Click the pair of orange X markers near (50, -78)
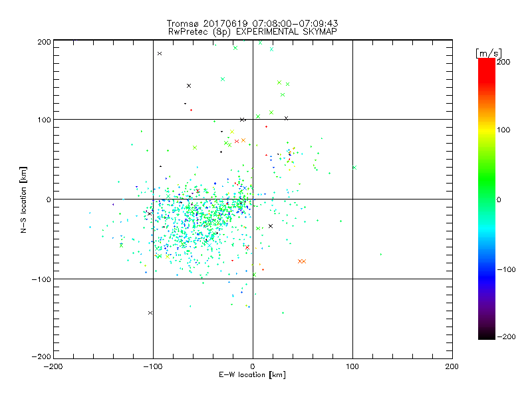 (x=302, y=261)
